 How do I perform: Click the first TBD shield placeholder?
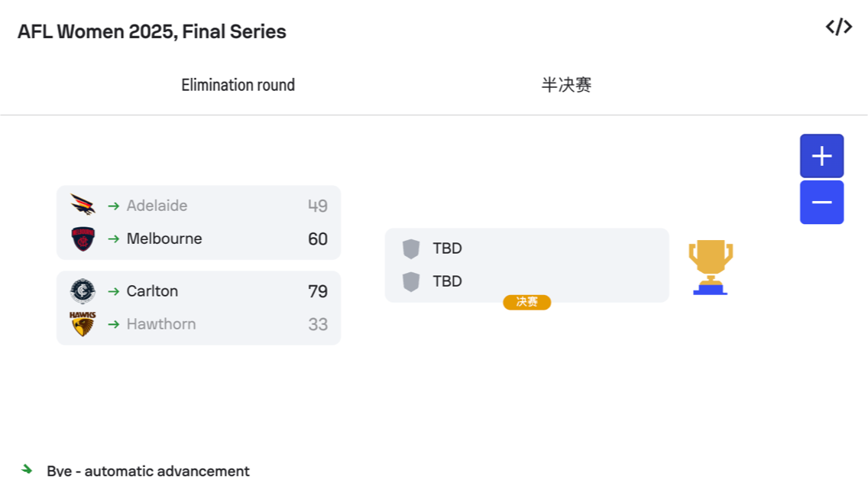411,248
